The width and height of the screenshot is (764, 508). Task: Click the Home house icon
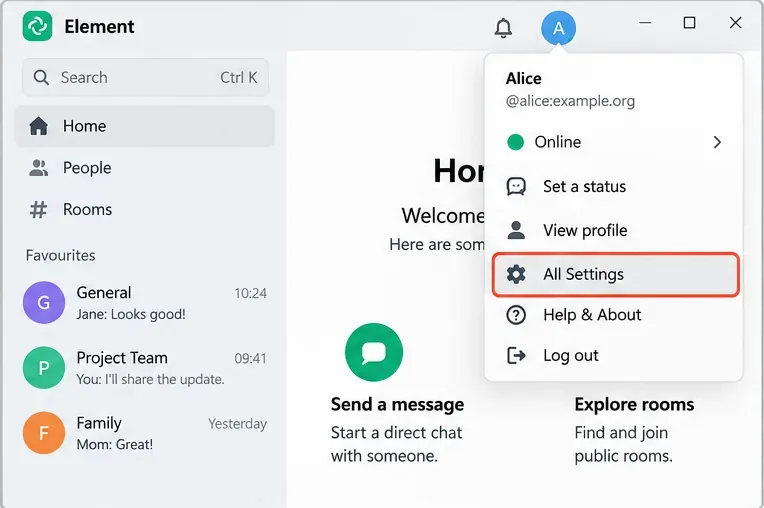click(38, 126)
